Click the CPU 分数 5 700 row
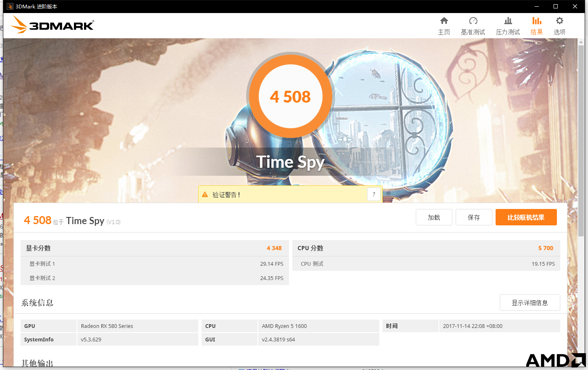 426,248
